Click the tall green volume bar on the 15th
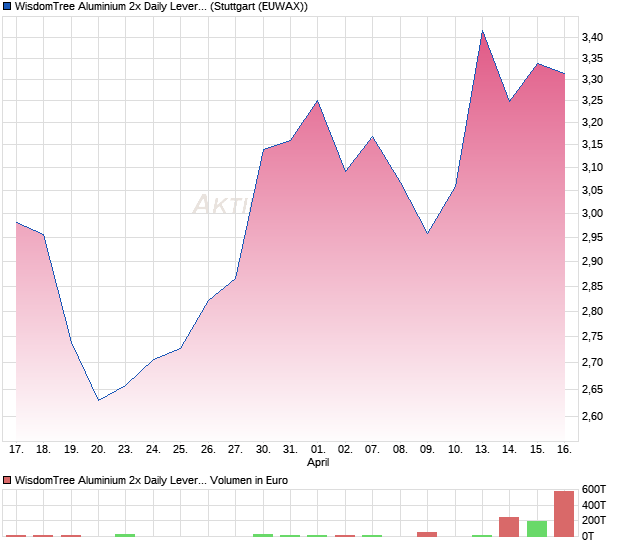This screenshot has width=620, height=546. point(537,529)
